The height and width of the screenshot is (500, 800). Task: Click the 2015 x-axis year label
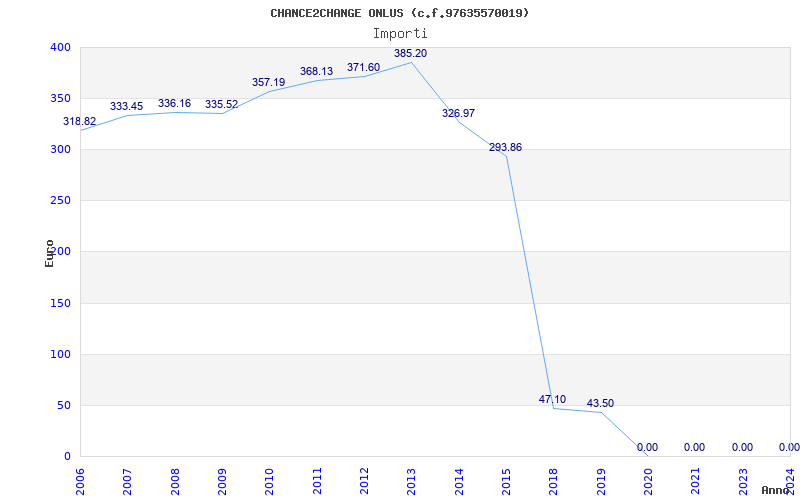(x=506, y=481)
